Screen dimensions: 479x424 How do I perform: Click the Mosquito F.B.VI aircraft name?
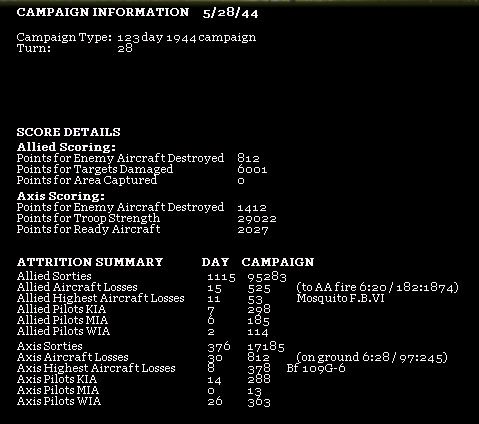(341, 298)
